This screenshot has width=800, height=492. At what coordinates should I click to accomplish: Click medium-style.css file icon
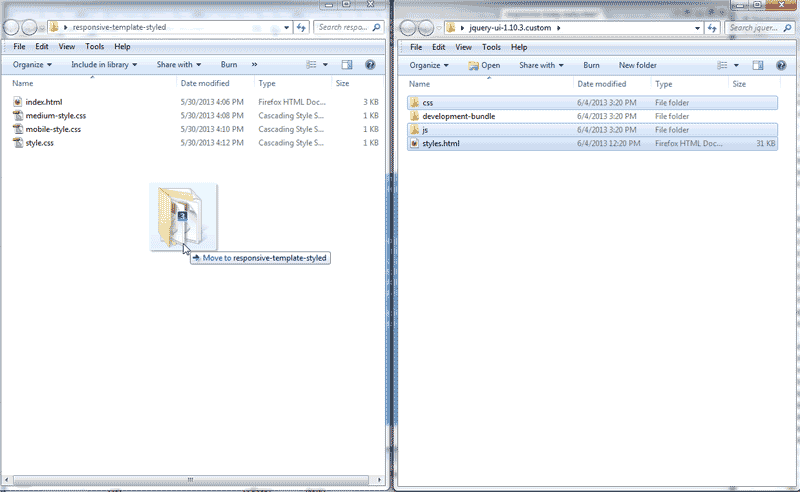(x=17, y=115)
